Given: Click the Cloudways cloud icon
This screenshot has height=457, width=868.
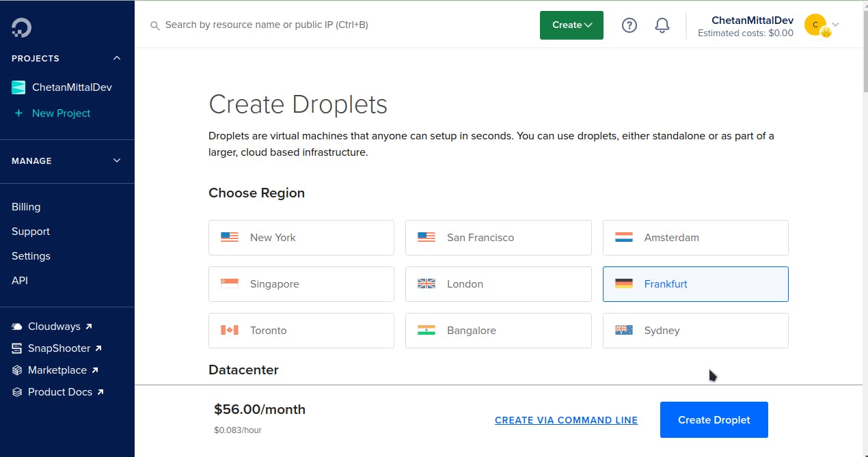Looking at the screenshot, I should (17, 327).
